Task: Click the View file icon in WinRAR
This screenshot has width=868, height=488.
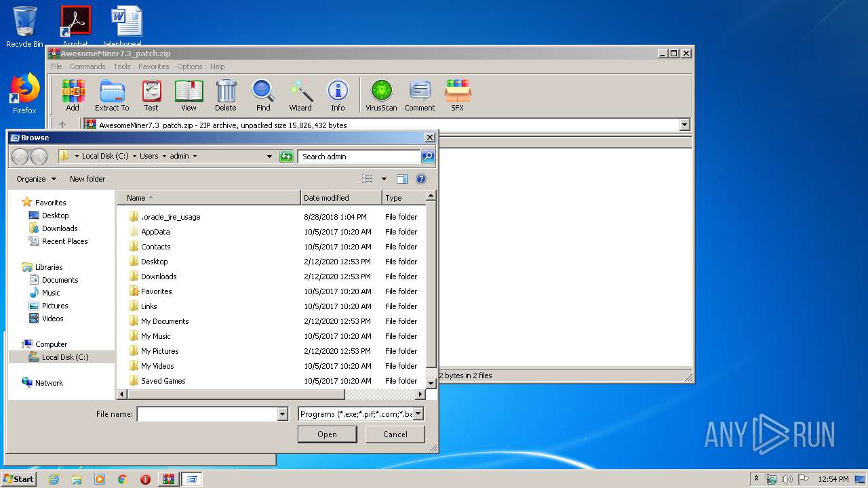Action: [189, 95]
